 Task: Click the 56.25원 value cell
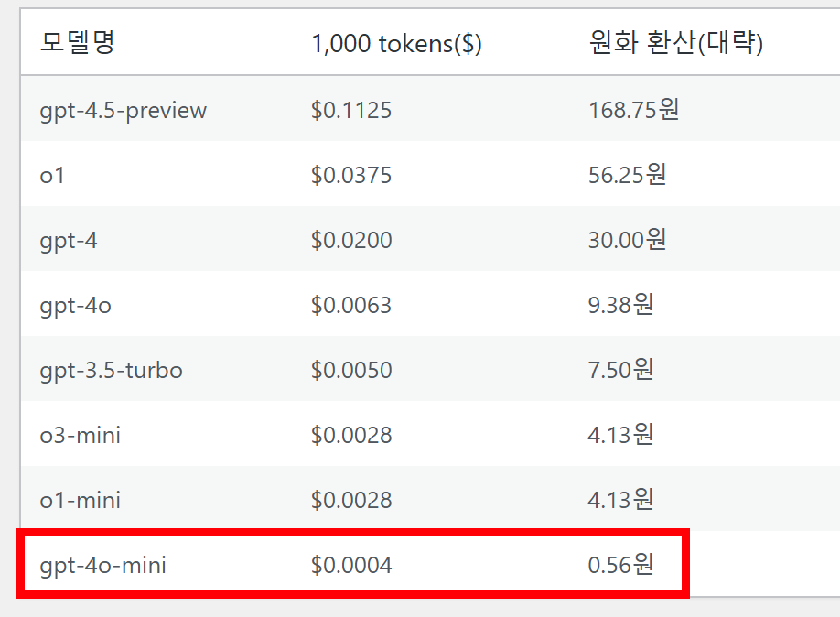tap(628, 174)
